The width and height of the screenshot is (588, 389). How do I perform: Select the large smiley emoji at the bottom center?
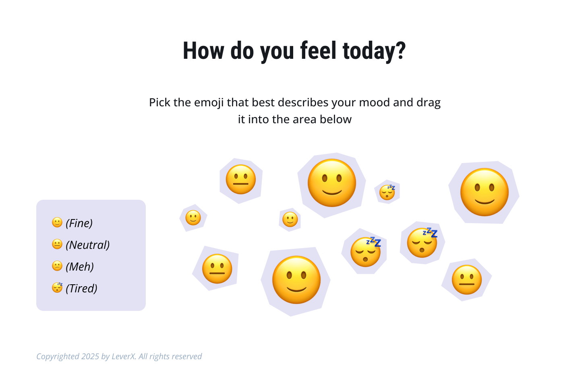[296, 280]
